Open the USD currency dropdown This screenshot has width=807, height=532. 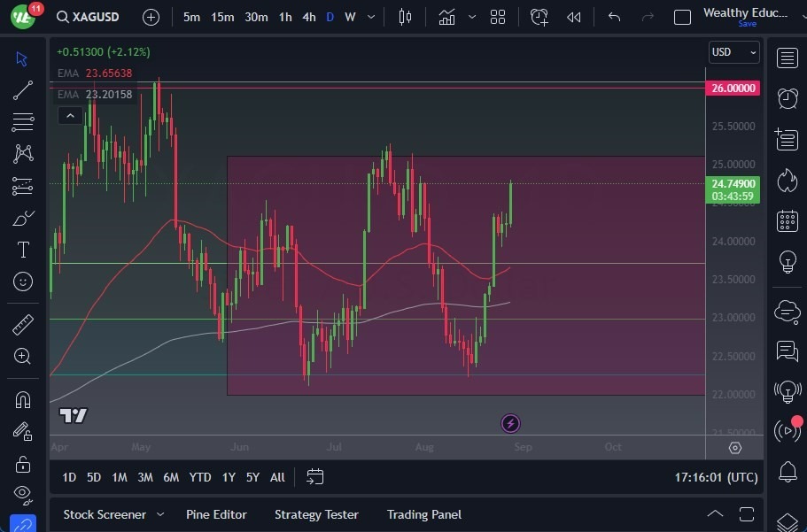click(x=733, y=52)
